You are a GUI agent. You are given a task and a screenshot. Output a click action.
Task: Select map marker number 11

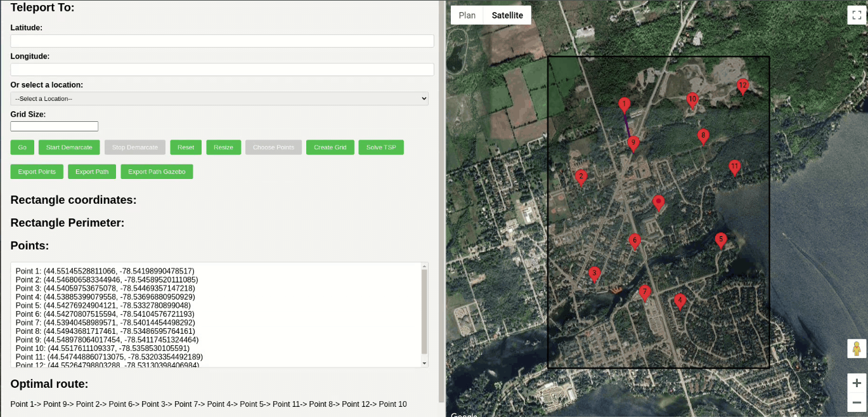tap(734, 168)
